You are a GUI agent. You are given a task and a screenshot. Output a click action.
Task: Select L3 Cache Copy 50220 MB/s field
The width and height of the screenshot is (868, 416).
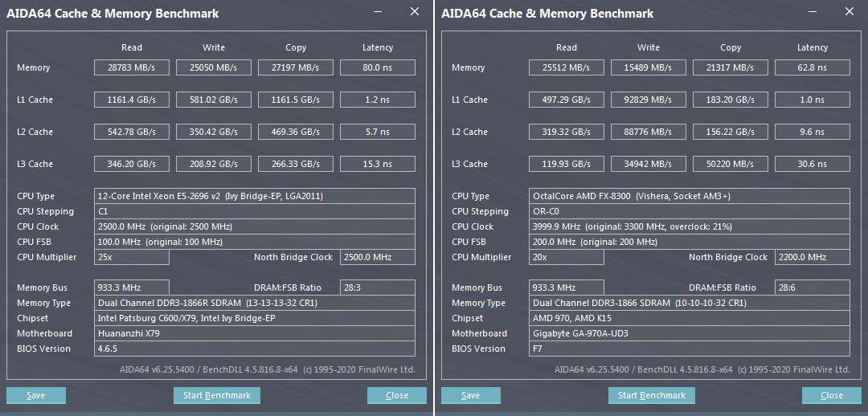pyautogui.click(x=731, y=164)
